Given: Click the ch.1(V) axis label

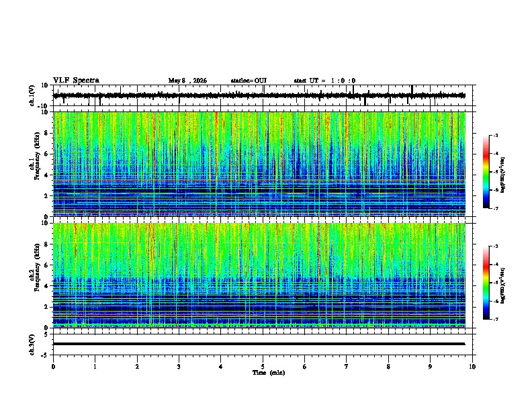Looking at the screenshot, I should pyautogui.click(x=32, y=95).
